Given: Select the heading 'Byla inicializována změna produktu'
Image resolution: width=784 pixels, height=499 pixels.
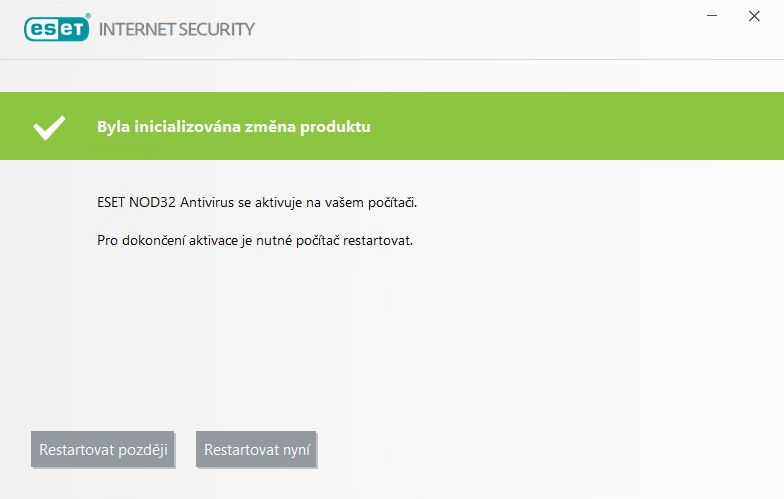Looking at the screenshot, I should (x=234, y=126).
